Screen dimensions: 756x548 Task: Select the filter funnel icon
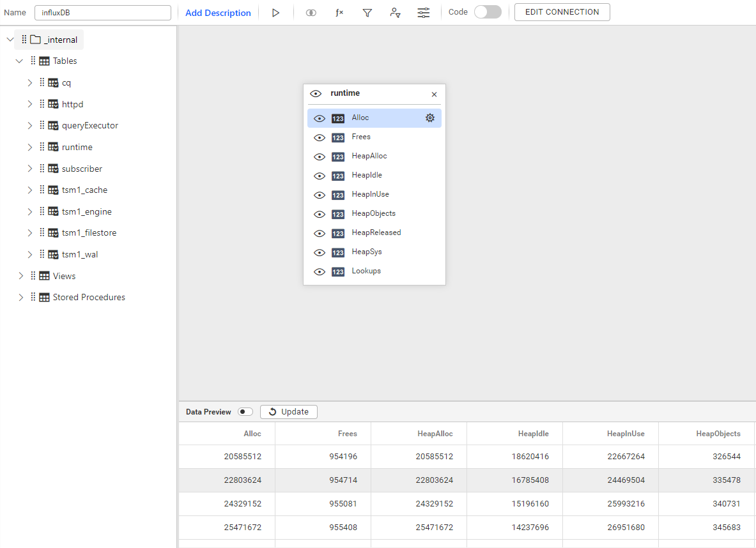[x=367, y=12]
